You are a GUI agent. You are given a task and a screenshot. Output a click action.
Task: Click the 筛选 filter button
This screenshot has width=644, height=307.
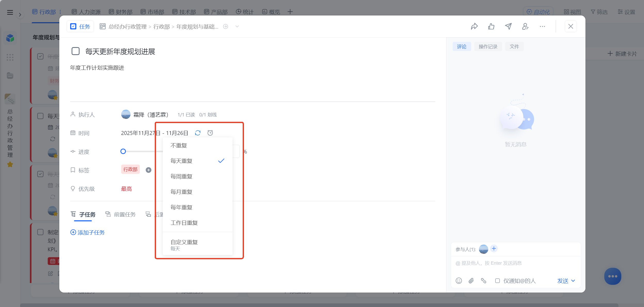[599, 12]
